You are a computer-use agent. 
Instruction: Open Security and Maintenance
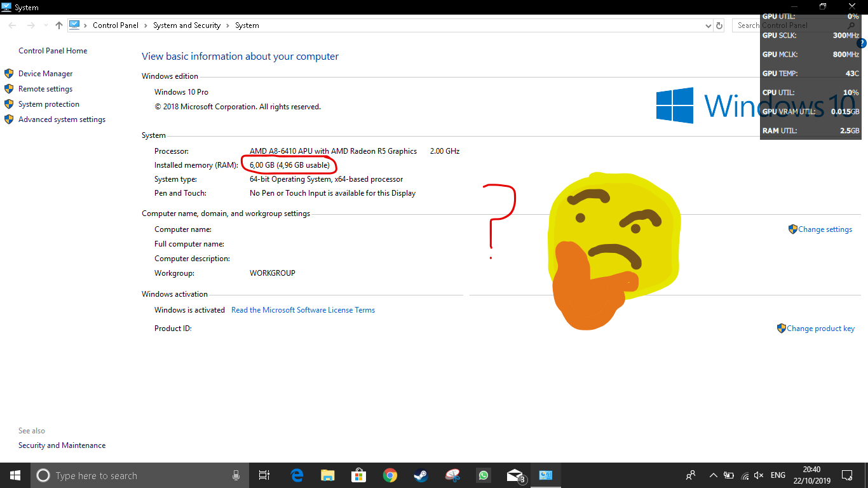click(x=62, y=445)
